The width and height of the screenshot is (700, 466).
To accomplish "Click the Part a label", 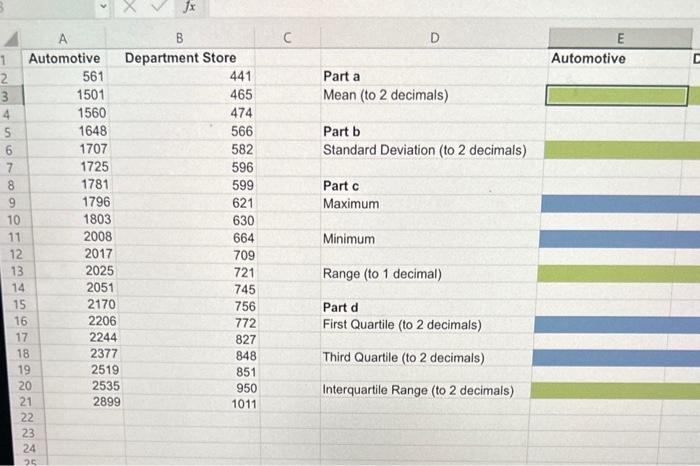I will tap(342, 76).
